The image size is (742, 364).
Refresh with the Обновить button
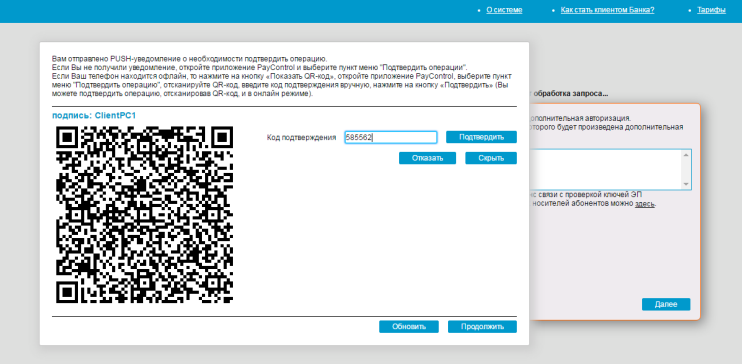[x=409, y=327]
